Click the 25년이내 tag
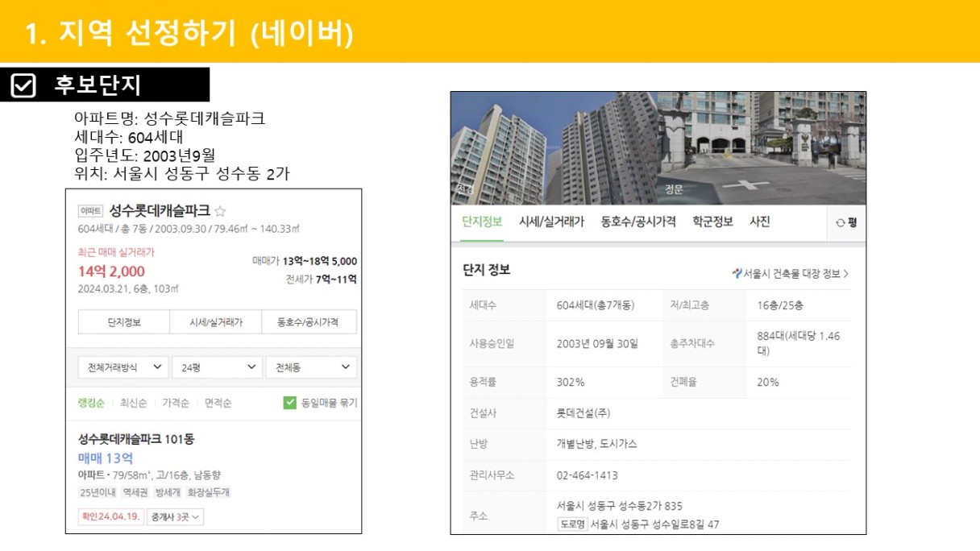 [x=97, y=492]
